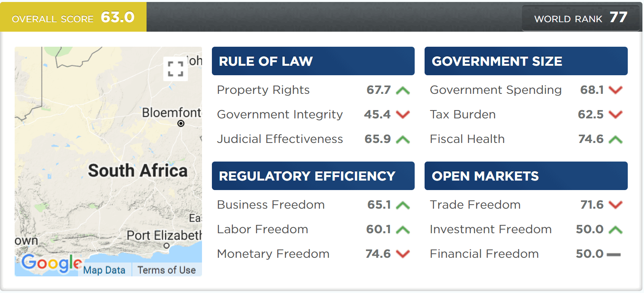
Task: Select the OPEN MARKETS header
Action: [x=526, y=176]
